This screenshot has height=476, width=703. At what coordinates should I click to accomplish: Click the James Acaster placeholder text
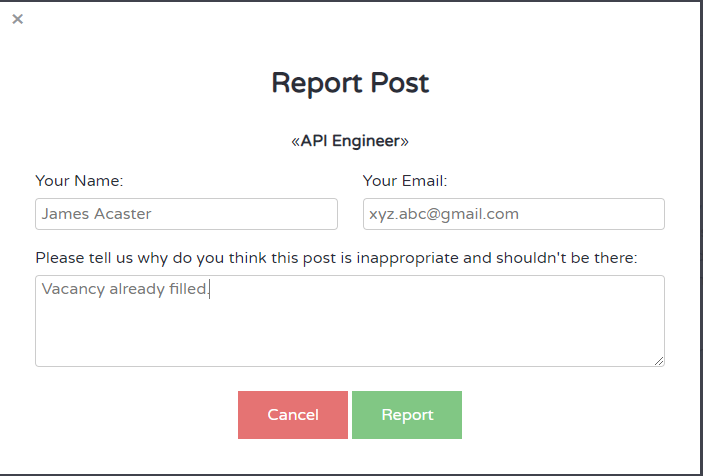point(96,214)
